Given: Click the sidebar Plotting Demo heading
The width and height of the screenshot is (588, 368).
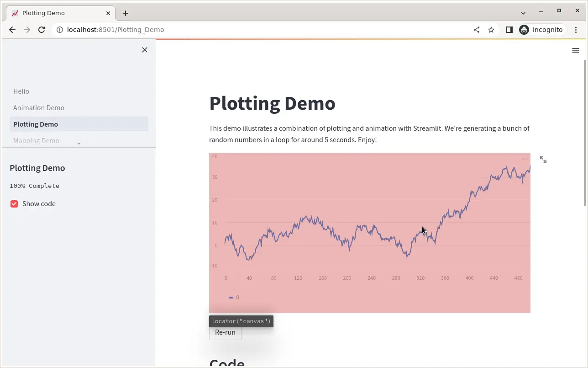Looking at the screenshot, I should click(37, 168).
